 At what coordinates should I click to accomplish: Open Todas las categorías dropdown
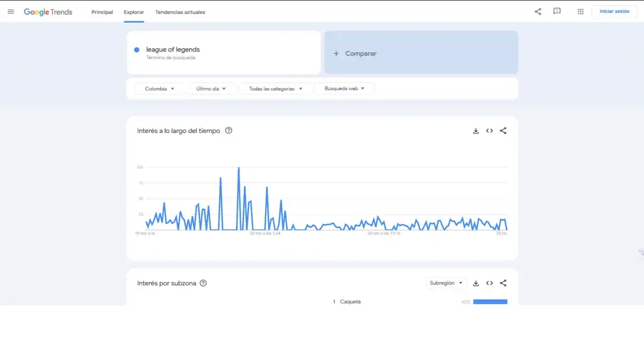275,89
